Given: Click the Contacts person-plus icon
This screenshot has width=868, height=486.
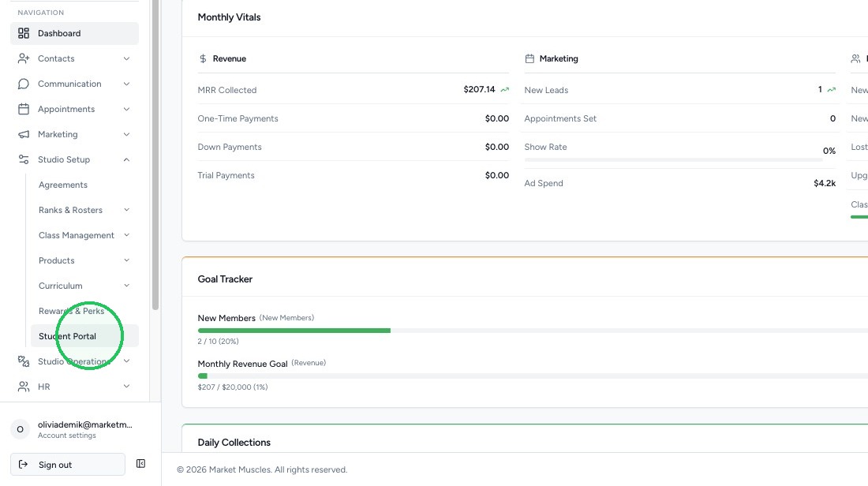Looking at the screenshot, I should point(23,58).
